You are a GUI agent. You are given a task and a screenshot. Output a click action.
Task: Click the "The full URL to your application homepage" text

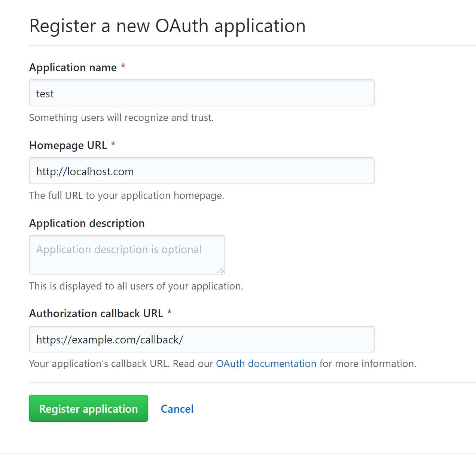click(126, 195)
